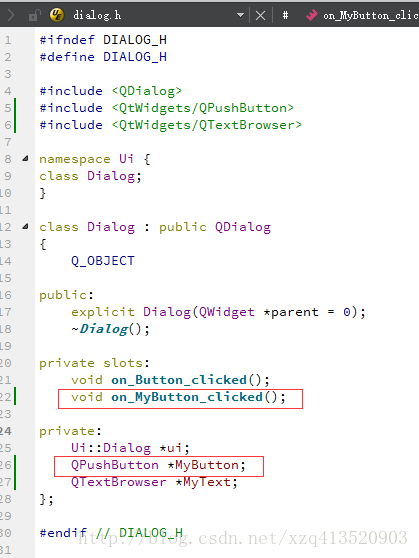Close the dialog.h document

(261, 15)
